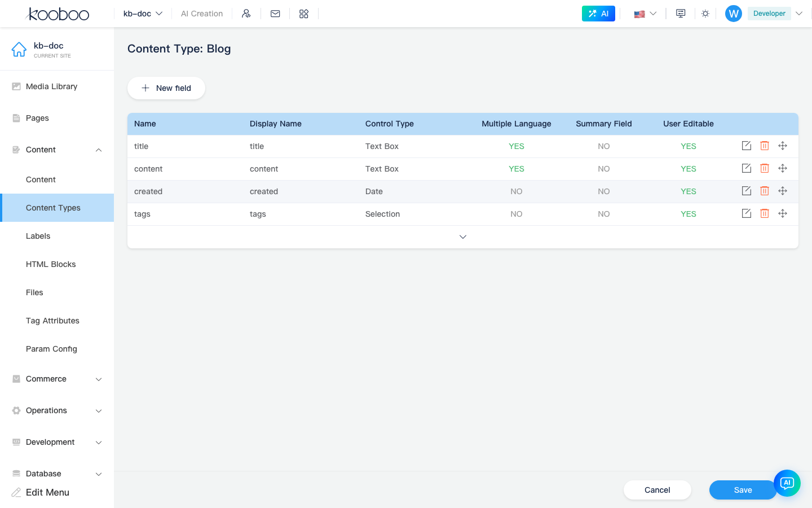Toggle Multiple Language YES for title

point(517,146)
